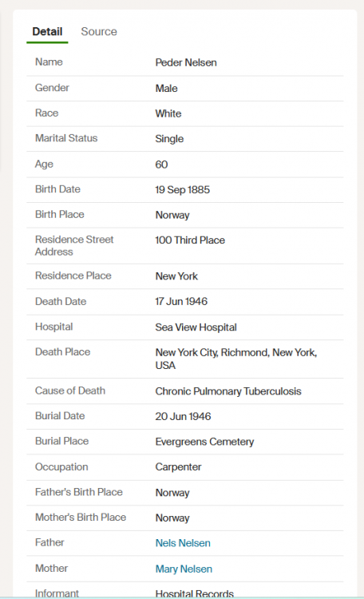Click the birth date 19 Sep 1885
The height and width of the screenshot is (599, 364).
coord(183,190)
